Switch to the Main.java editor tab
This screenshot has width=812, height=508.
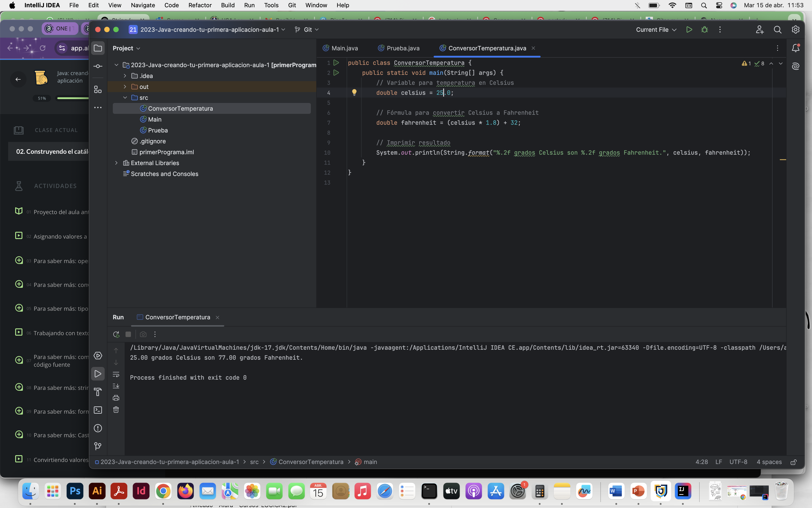(x=340, y=48)
